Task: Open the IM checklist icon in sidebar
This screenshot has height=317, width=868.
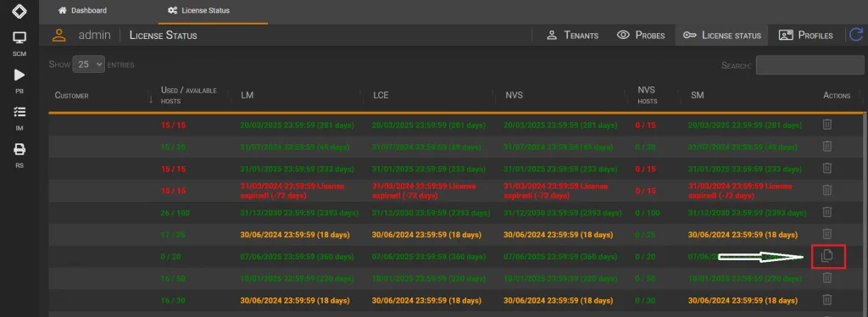Action: [19, 112]
